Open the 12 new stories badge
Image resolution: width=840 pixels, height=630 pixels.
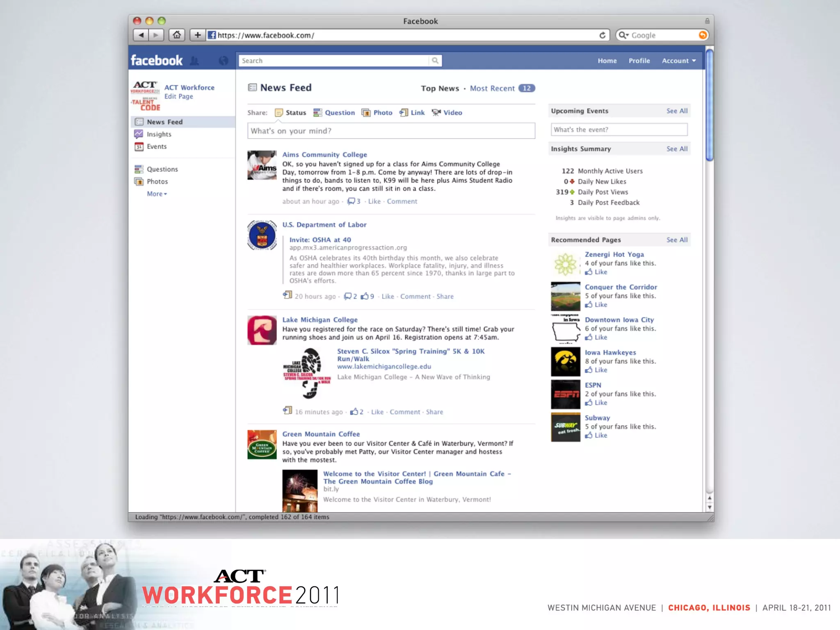point(527,88)
